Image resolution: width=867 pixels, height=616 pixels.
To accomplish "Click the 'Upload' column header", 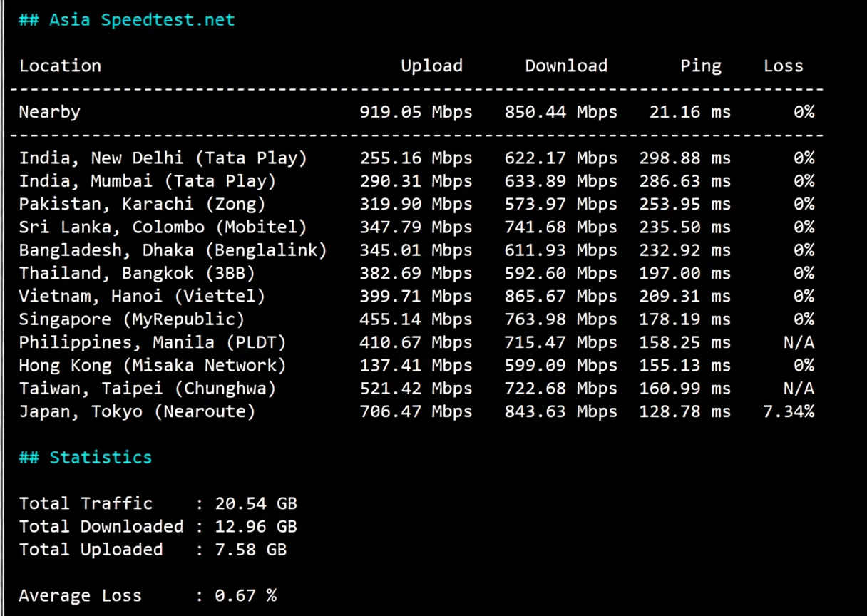I will 431,66.
